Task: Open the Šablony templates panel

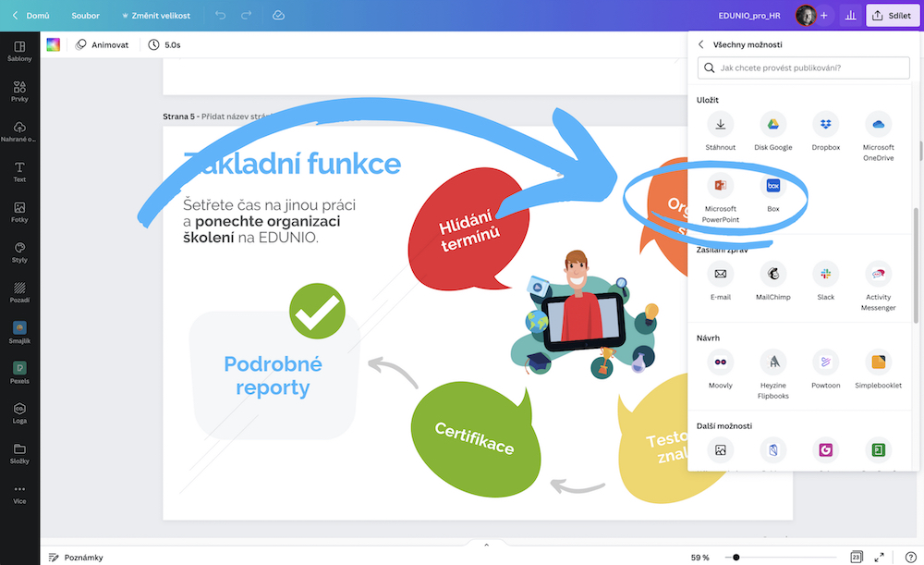Action: [x=19, y=51]
